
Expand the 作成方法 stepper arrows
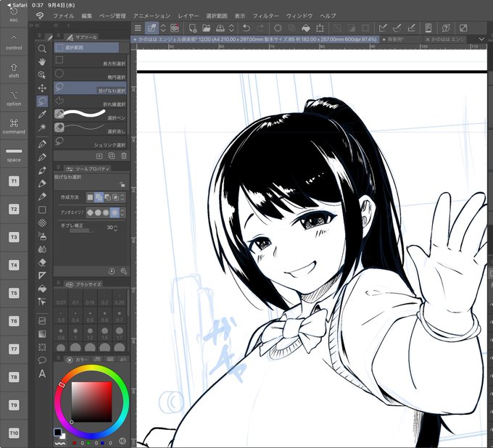(123, 197)
